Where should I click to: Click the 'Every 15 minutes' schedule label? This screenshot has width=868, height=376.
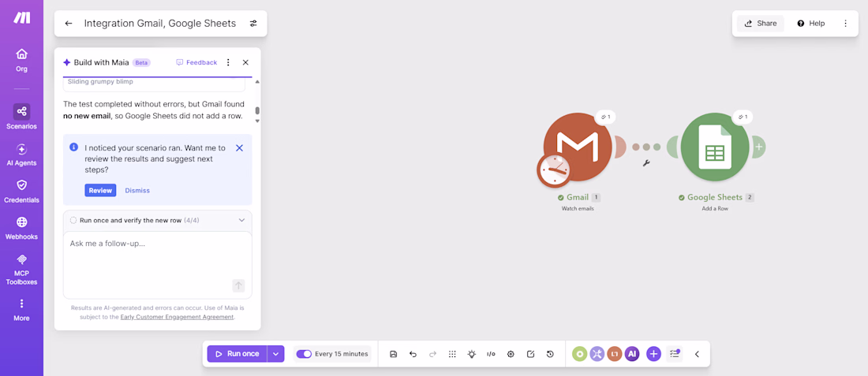tap(341, 354)
